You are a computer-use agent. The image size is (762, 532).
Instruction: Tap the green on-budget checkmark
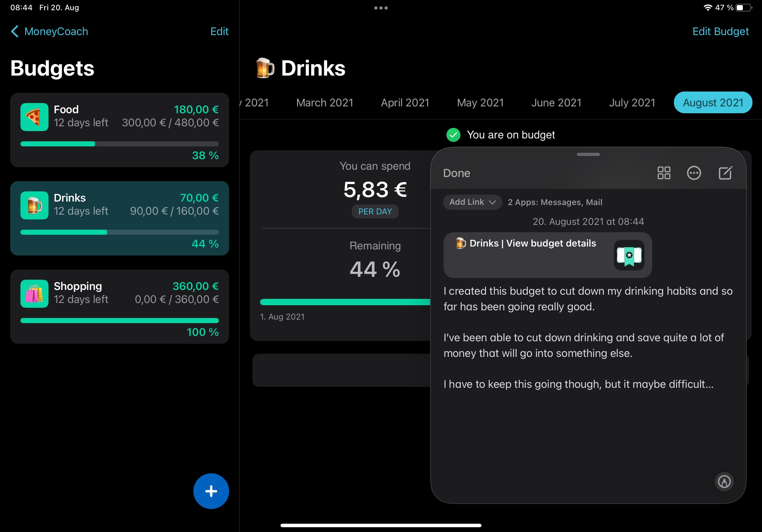point(453,135)
